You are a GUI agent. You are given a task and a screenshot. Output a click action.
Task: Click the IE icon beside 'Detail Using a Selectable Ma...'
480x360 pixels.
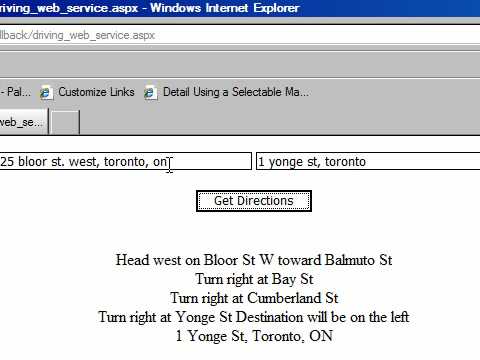point(150,93)
